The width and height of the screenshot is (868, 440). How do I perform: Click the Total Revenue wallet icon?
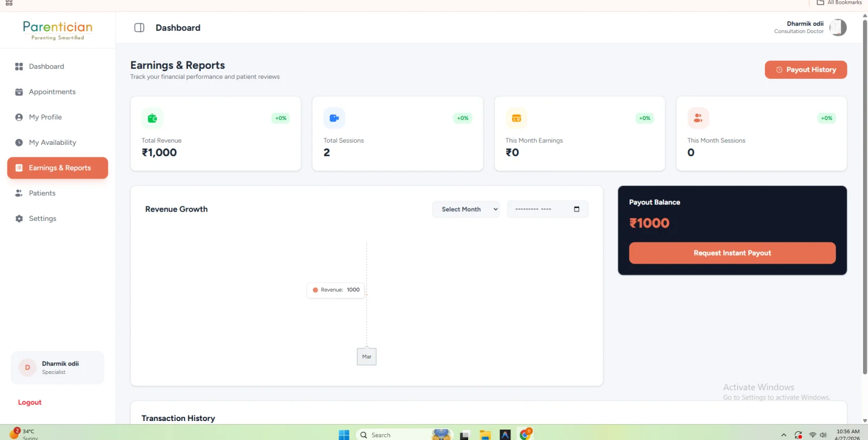click(x=152, y=118)
